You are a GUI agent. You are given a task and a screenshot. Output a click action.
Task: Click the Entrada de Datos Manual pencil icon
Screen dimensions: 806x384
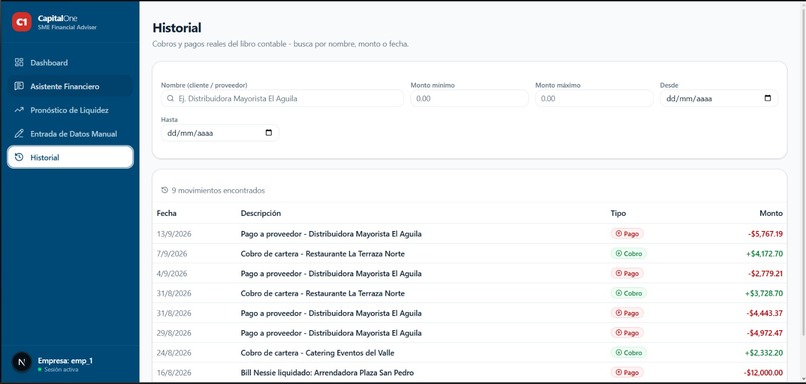coord(19,134)
